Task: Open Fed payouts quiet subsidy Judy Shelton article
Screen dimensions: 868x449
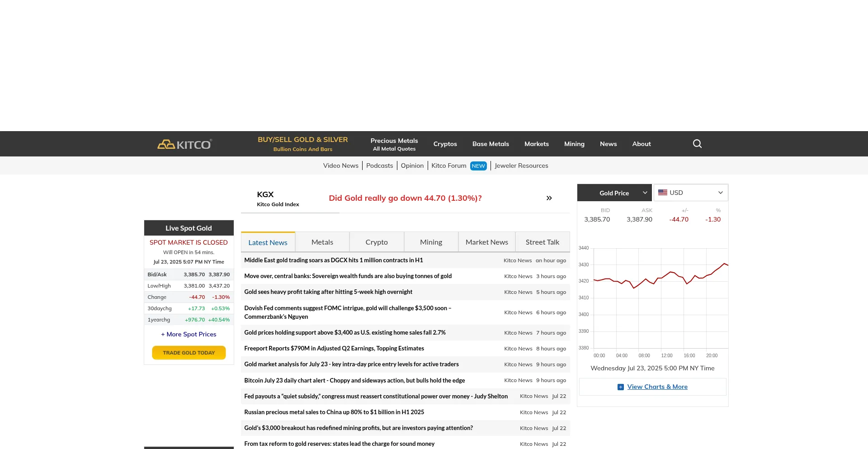Action: pos(376,397)
